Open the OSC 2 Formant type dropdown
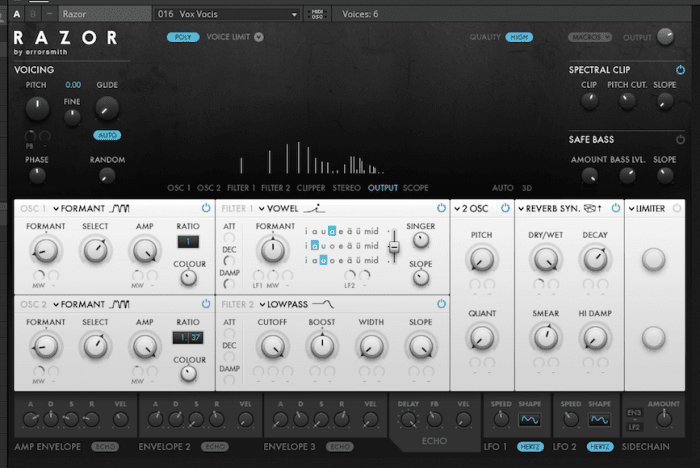 [x=91, y=305]
